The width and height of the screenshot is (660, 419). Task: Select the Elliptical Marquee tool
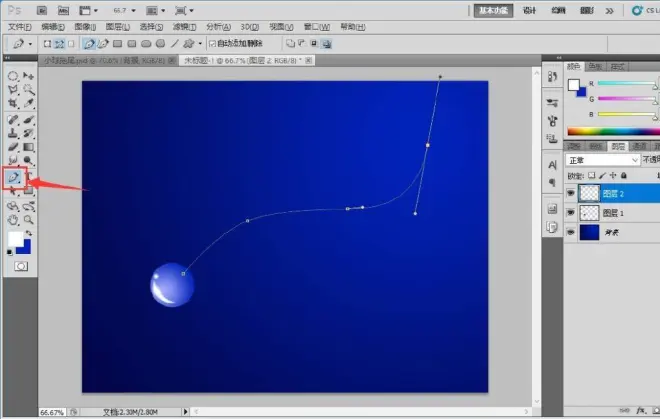[13, 76]
